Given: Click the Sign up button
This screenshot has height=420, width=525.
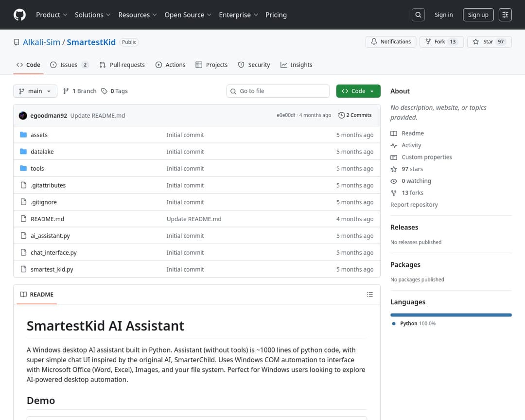Looking at the screenshot, I should click(x=478, y=15).
